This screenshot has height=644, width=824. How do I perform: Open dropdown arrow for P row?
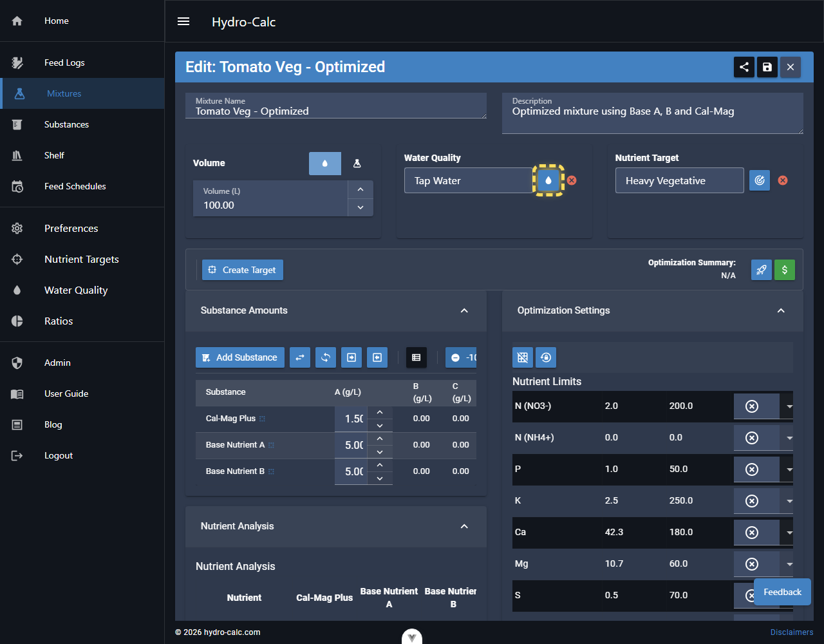[789, 469]
